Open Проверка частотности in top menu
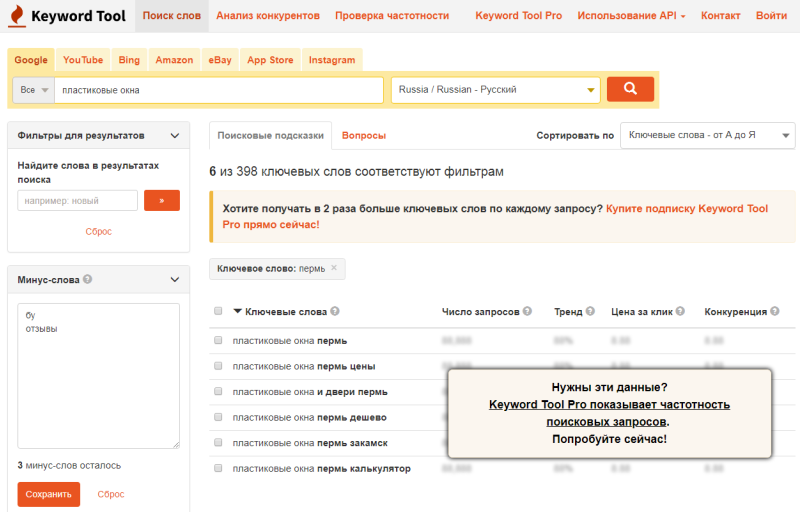 [x=392, y=16]
